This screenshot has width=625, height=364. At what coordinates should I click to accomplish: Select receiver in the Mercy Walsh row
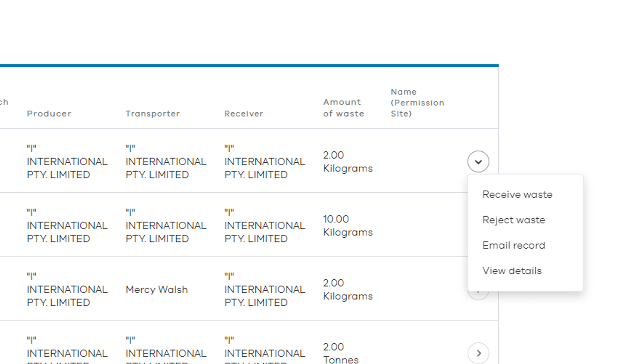(x=264, y=289)
